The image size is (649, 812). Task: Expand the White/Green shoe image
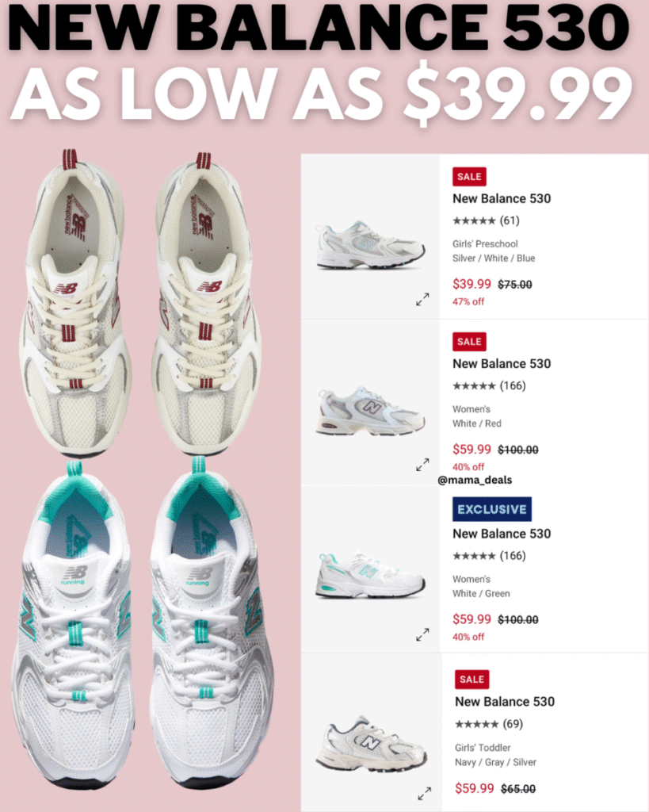pos(423,634)
